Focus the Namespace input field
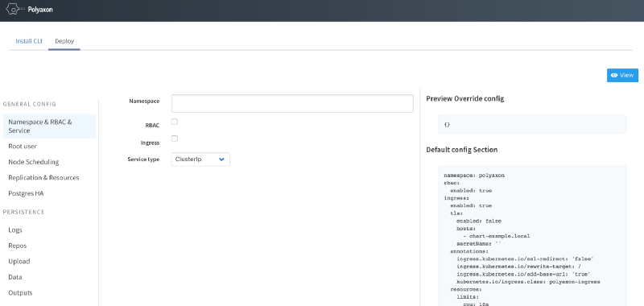This screenshot has width=644, height=306. [x=292, y=104]
